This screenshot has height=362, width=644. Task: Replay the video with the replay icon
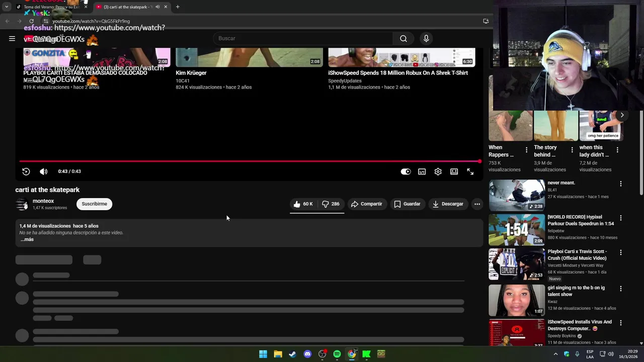click(x=26, y=171)
